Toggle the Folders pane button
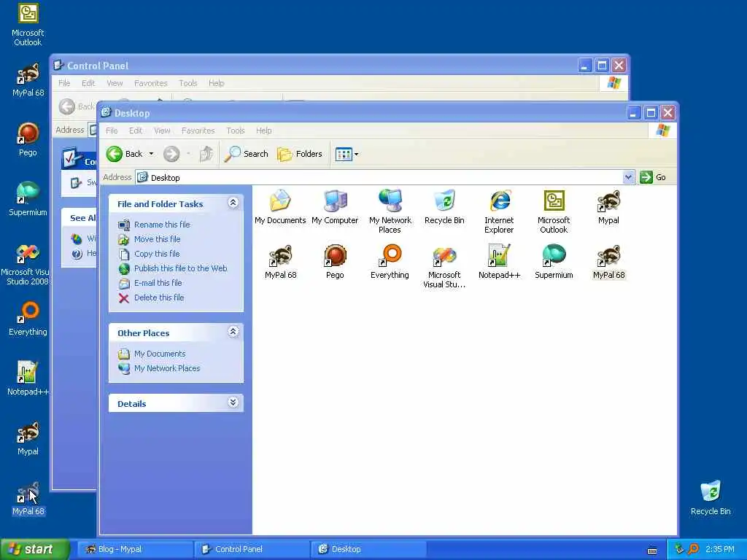The width and height of the screenshot is (747, 560). coord(300,154)
